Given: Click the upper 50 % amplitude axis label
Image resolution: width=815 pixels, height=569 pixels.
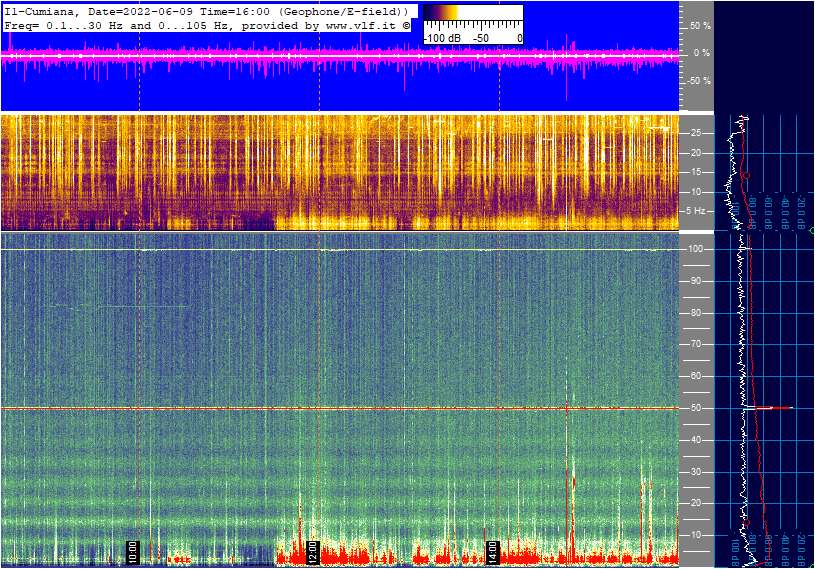Looking at the screenshot, I should (x=699, y=25).
